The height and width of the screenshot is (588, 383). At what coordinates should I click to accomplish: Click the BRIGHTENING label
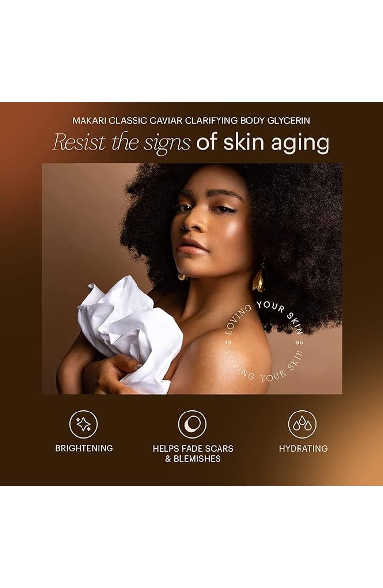(84, 448)
